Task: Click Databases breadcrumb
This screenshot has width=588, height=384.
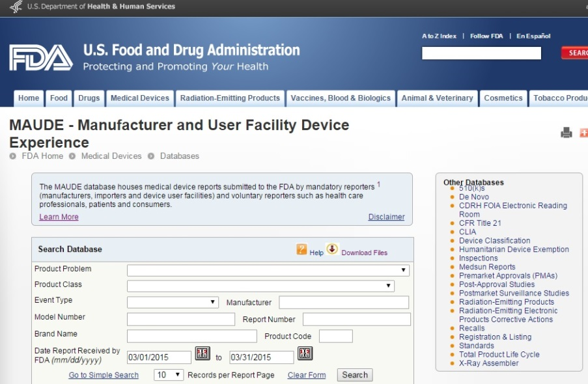Action: [x=180, y=156]
